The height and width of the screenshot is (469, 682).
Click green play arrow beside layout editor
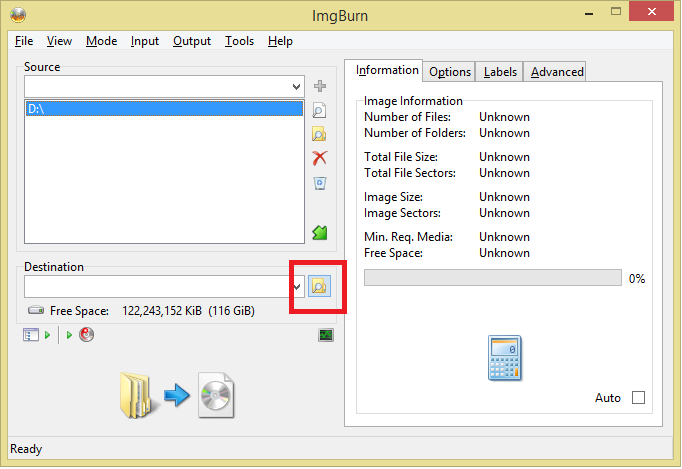click(x=47, y=335)
